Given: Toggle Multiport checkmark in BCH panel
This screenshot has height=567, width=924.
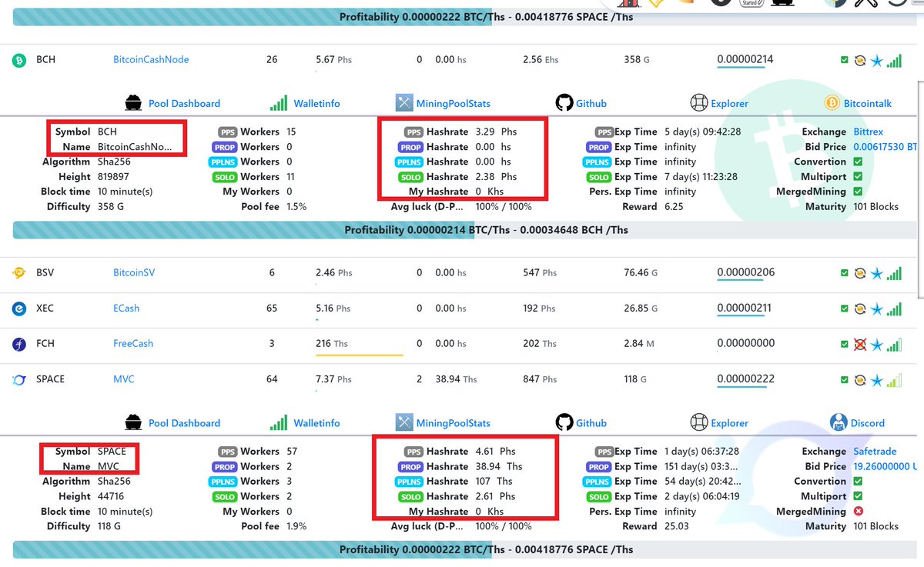Looking at the screenshot, I should [858, 177].
